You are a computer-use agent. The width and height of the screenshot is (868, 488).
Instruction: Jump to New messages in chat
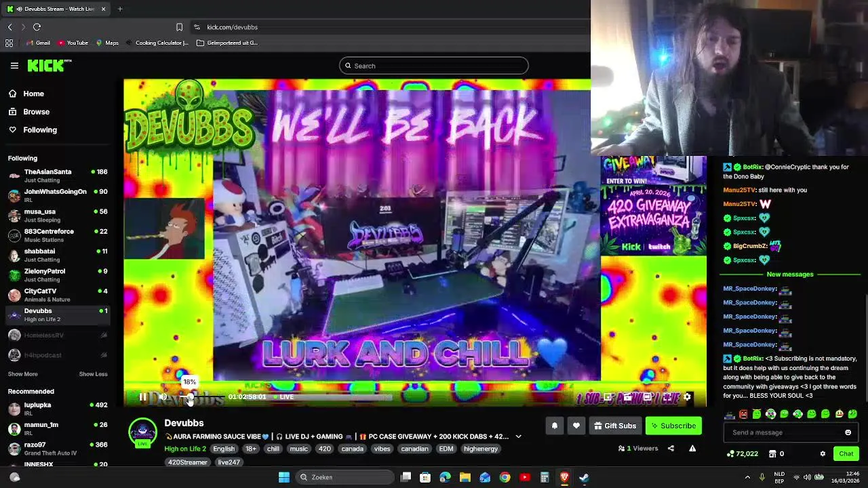click(x=789, y=274)
